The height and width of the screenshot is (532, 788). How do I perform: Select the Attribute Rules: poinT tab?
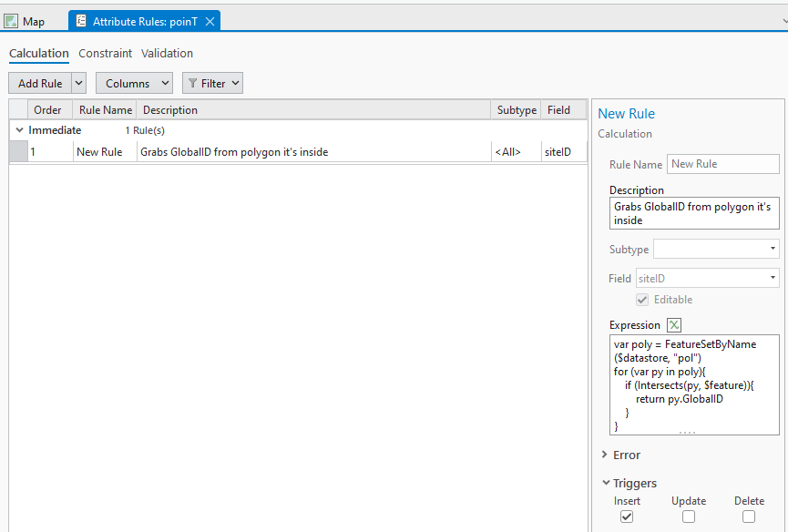pyautogui.click(x=145, y=21)
